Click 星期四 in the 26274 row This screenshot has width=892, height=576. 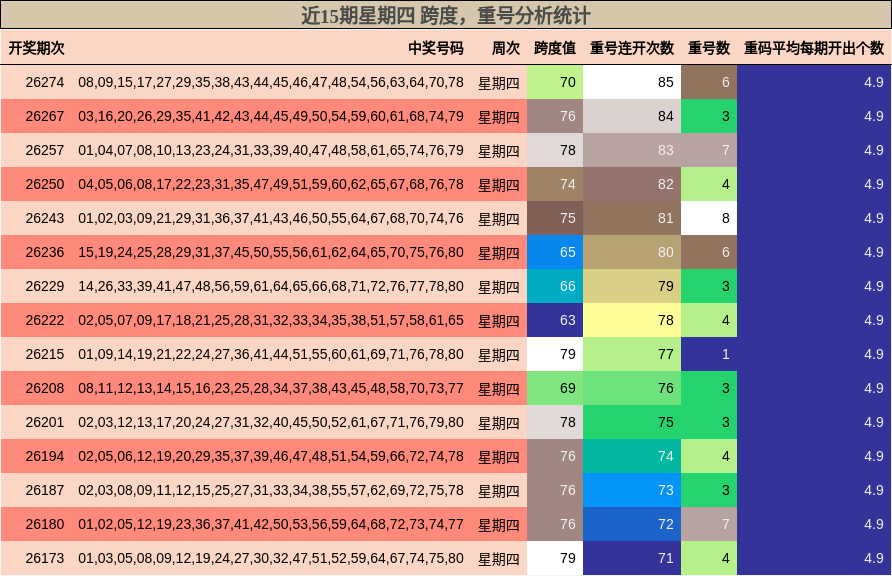(x=498, y=83)
